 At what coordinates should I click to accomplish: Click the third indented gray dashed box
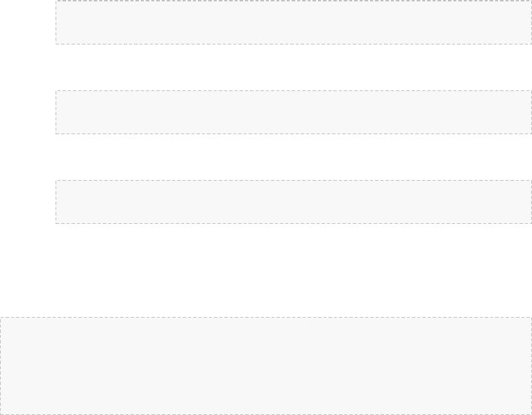click(x=293, y=202)
